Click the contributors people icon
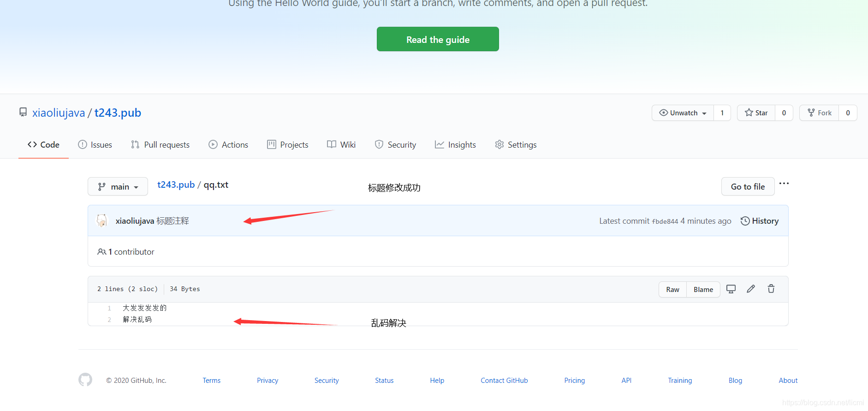 (x=102, y=252)
